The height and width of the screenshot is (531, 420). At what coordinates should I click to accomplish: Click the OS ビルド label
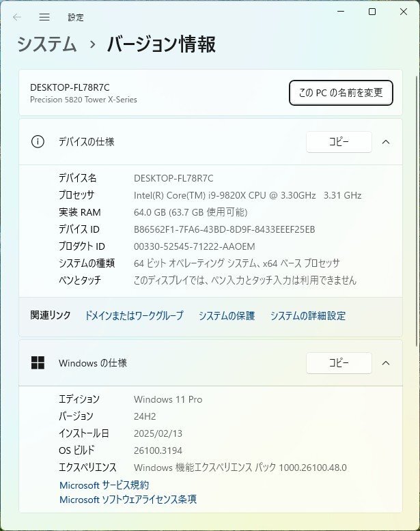pyautogui.click(x=76, y=450)
